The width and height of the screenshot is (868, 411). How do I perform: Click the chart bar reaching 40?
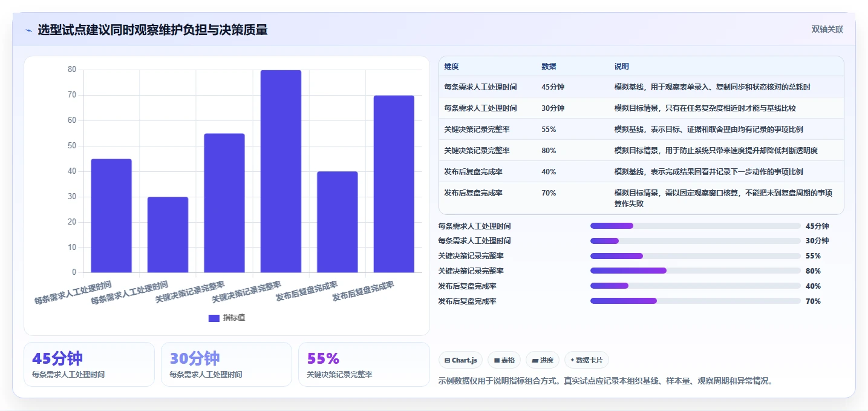pos(338,222)
